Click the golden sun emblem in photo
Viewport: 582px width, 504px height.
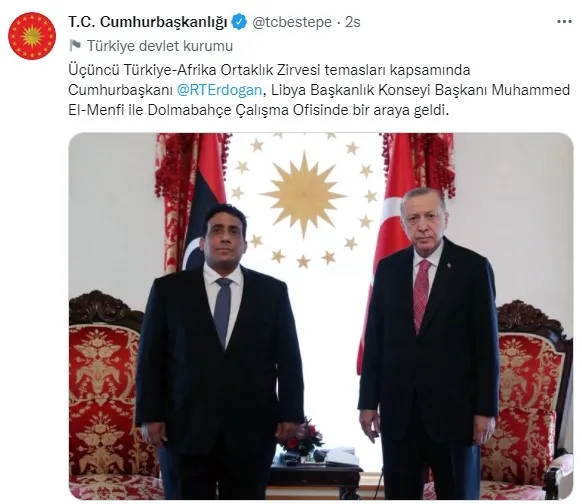pos(304,194)
